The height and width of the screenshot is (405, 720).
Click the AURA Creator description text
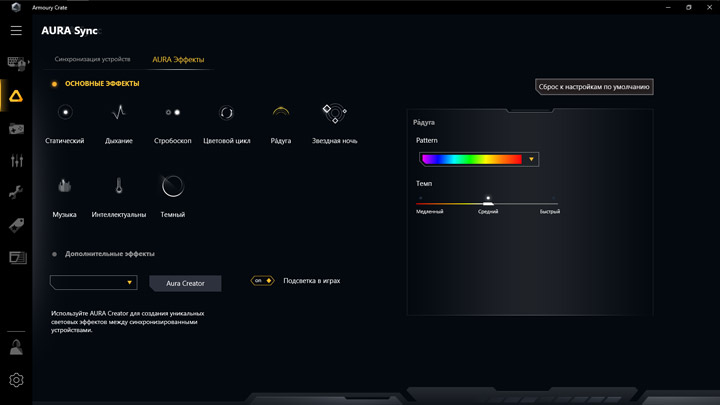[x=128, y=321]
